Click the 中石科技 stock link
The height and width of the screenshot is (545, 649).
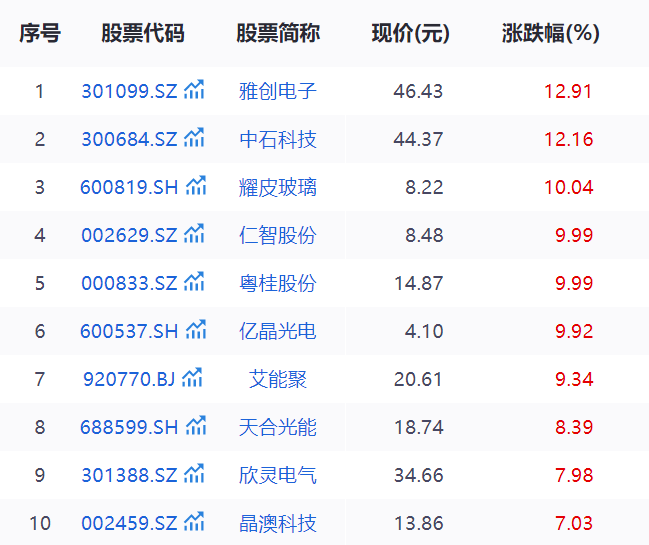[278, 139]
